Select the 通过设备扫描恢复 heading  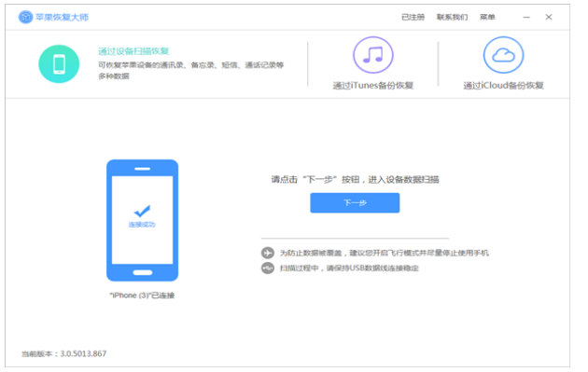click(x=133, y=51)
